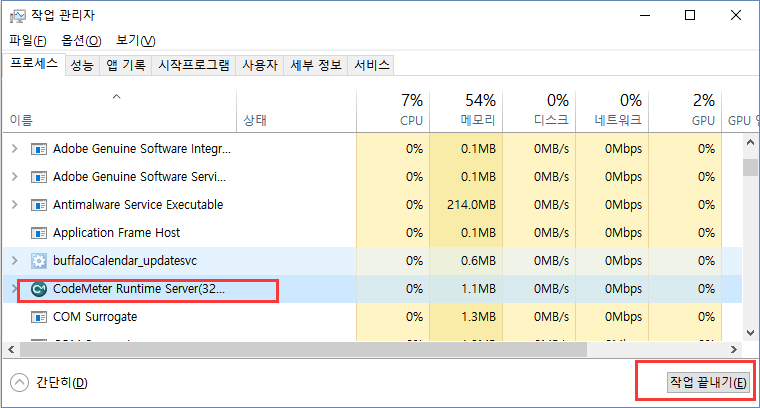Click the Antimalware Service Executable icon
760x408 pixels.
tap(39, 205)
